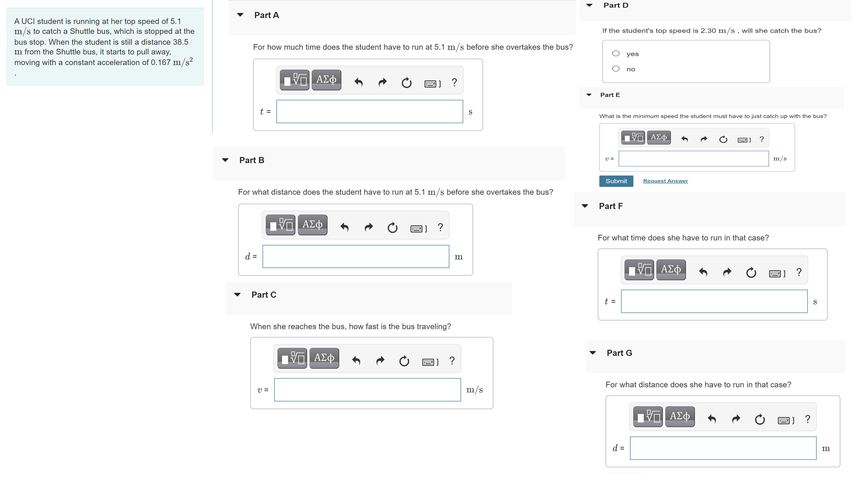The width and height of the screenshot is (868, 488).
Task: Click the Part A time answer field
Action: 369,111
